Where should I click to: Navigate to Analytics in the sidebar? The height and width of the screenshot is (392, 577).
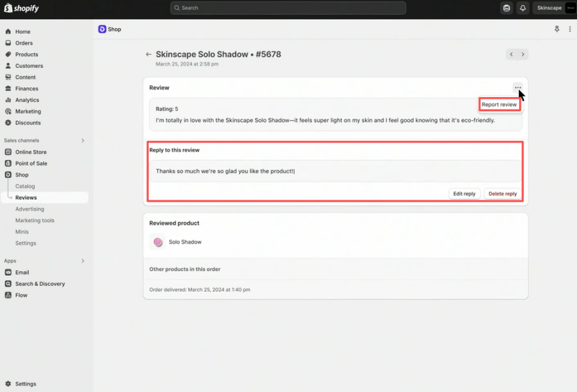pos(27,100)
